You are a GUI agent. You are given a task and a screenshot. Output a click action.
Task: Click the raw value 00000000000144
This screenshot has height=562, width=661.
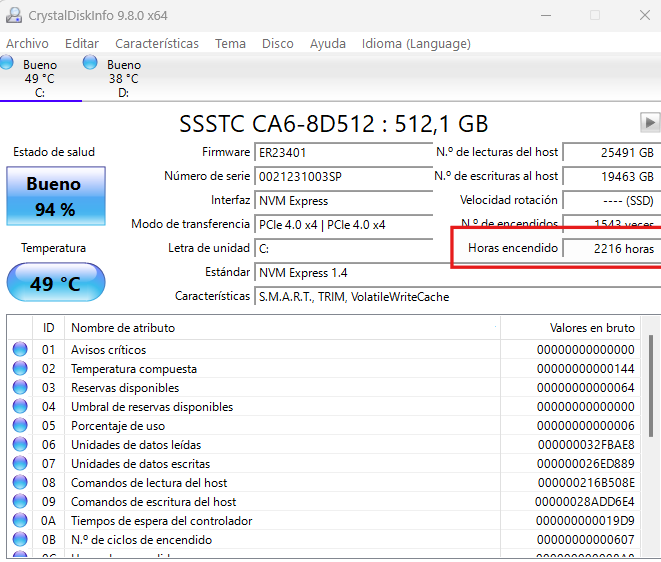coord(586,369)
